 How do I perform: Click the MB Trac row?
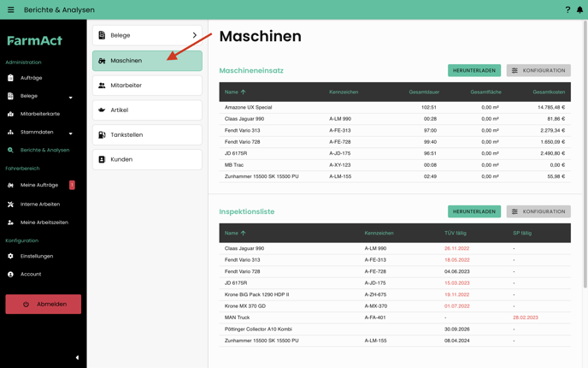395,165
